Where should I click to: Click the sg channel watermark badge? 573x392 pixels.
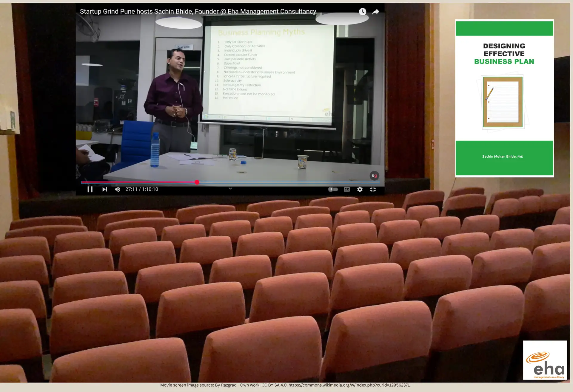click(374, 176)
